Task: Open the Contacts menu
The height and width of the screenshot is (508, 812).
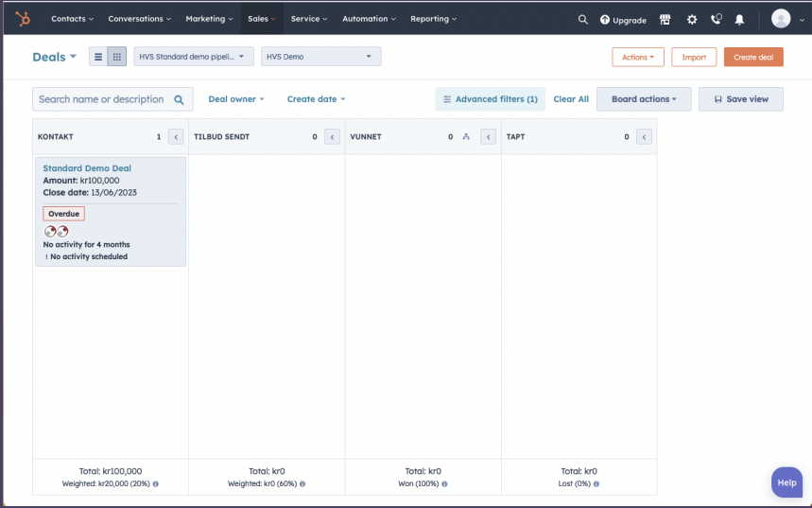Action: tap(72, 19)
